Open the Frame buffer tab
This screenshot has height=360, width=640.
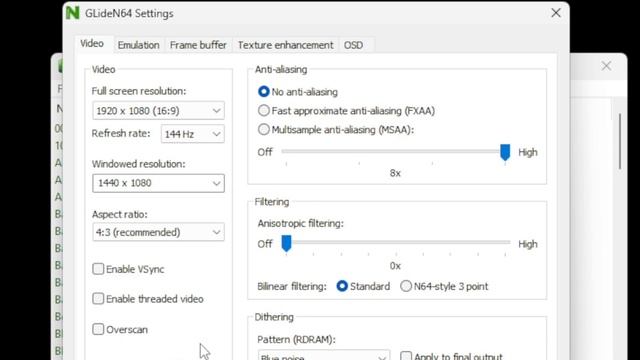pos(198,45)
